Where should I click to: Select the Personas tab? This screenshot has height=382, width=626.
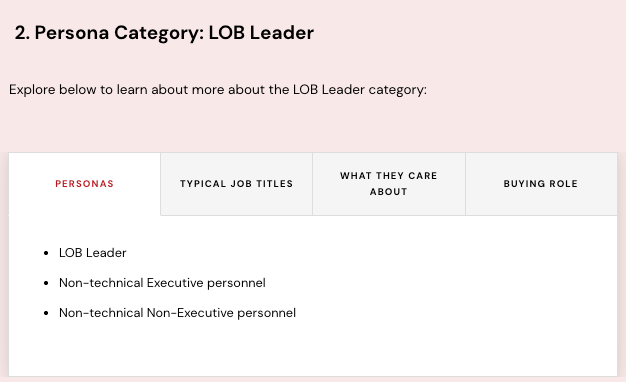pyautogui.click(x=84, y=184)
